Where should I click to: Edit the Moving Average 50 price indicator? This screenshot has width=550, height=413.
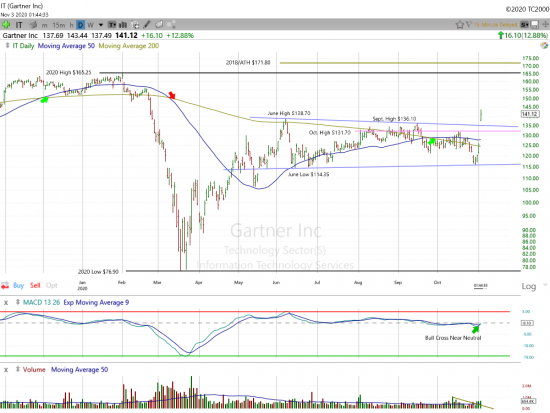pos(66,46)
